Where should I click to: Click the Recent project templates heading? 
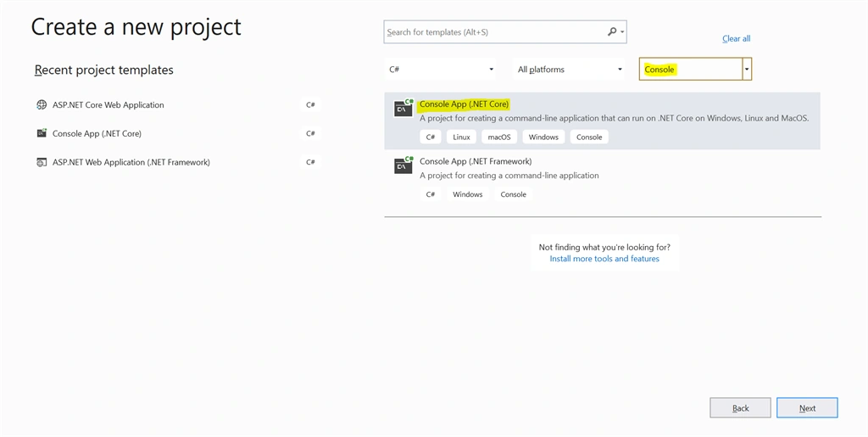[x=104, y=70]
